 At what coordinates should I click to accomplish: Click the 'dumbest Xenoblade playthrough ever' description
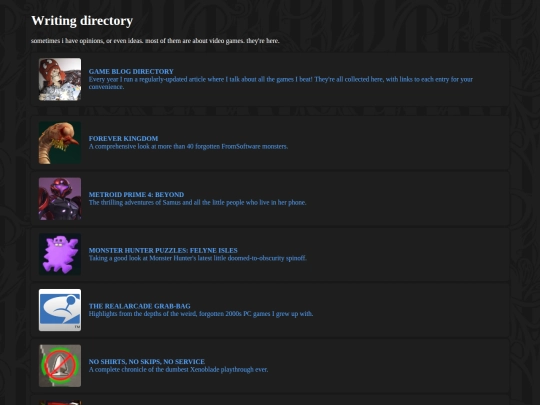coord(178,370)
